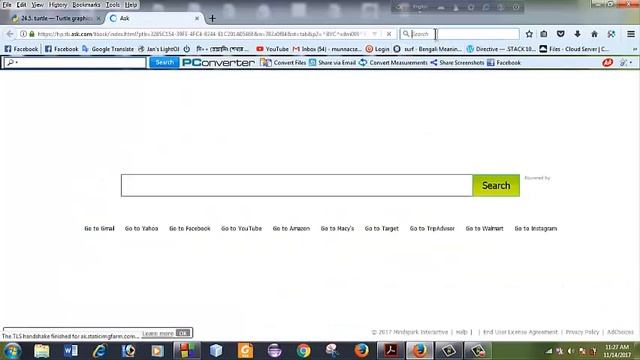Click Go to Macy's link

click(337, 229)
